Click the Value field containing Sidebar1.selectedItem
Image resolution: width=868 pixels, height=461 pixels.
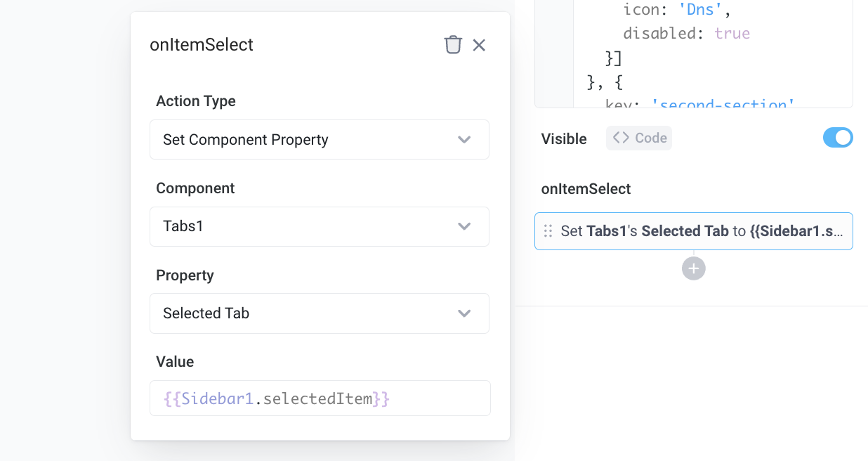click(x=320, y=398)
